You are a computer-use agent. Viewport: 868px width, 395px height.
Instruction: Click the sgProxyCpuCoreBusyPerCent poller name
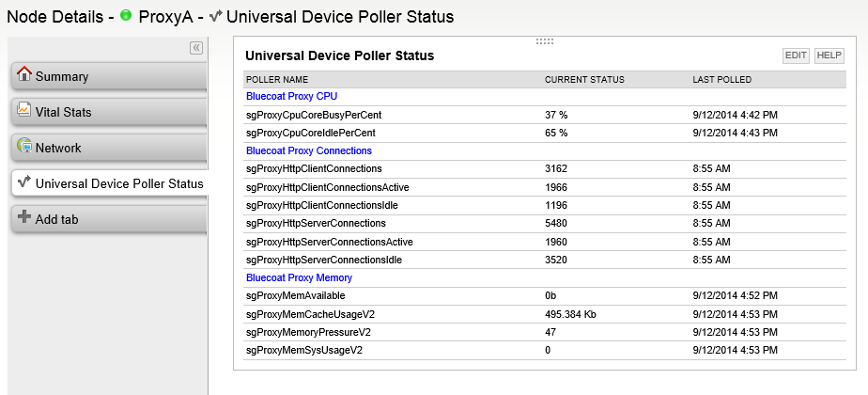point(314,116)
